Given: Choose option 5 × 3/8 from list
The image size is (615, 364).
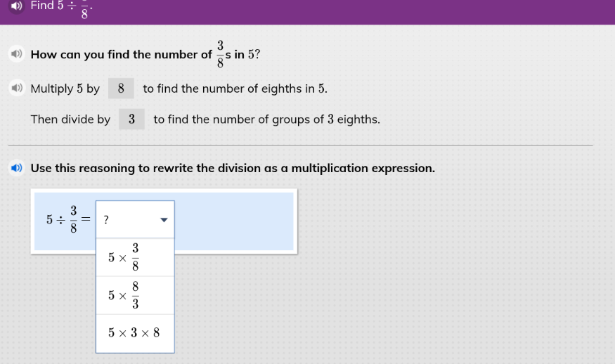Looking at the screenshot, I should 136,257.
